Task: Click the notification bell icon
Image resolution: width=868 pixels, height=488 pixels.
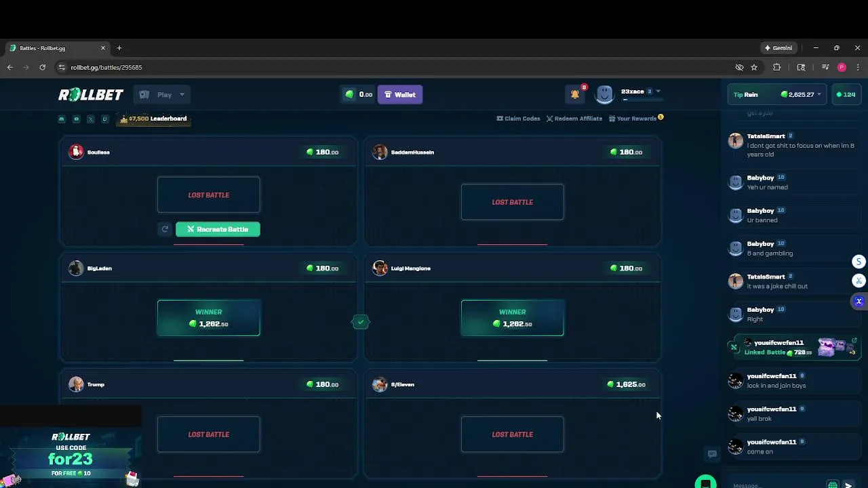Action: pyautogui.click(x=575, y=94)
